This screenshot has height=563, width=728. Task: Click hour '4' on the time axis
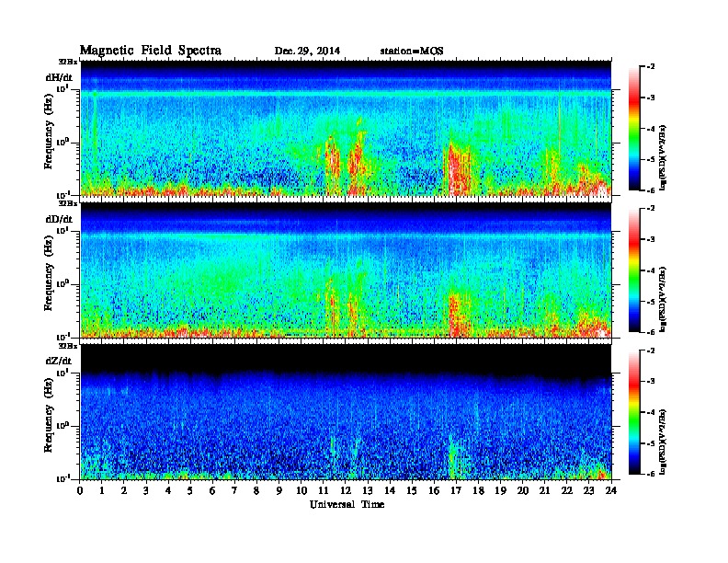coord(168,491)
